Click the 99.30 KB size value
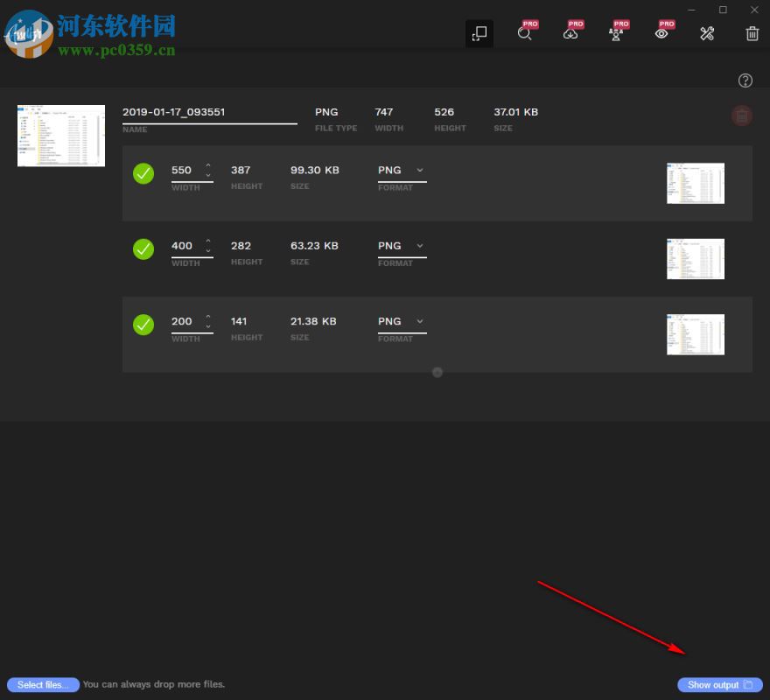This screenshot has width=770, height=700. pos(315,171)
